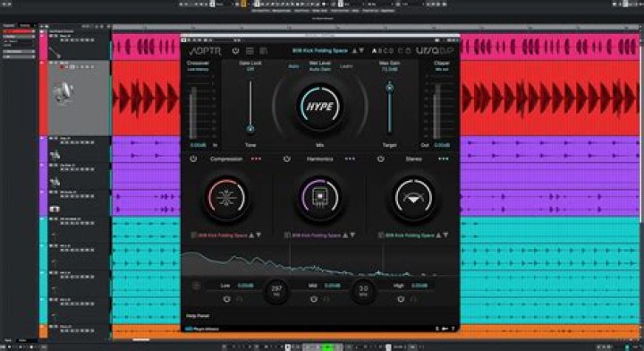The image size is (644, 351).
Task: Toggle the Stereo section power
Action: click(381, 158)
